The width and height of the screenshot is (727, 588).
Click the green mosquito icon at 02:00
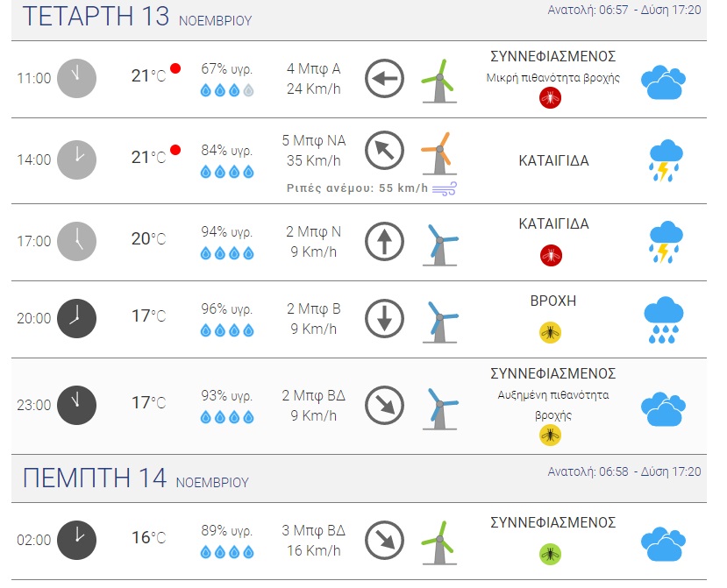[x=550, y=554]
